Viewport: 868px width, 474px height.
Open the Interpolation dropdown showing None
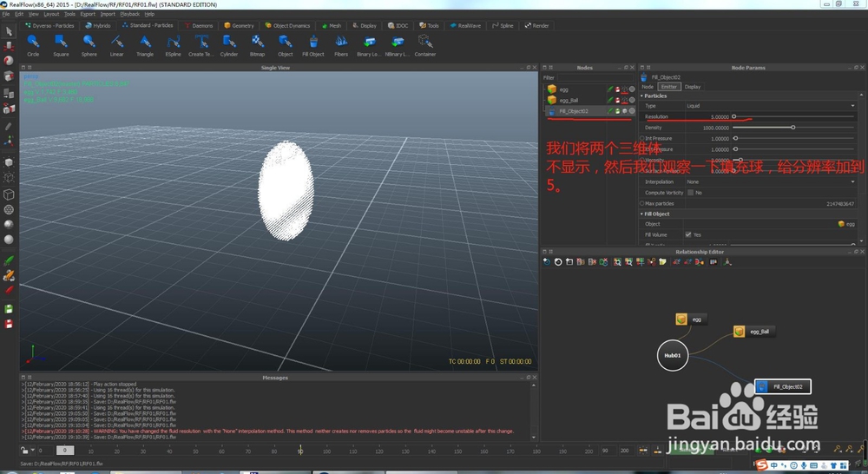[771, 181]
